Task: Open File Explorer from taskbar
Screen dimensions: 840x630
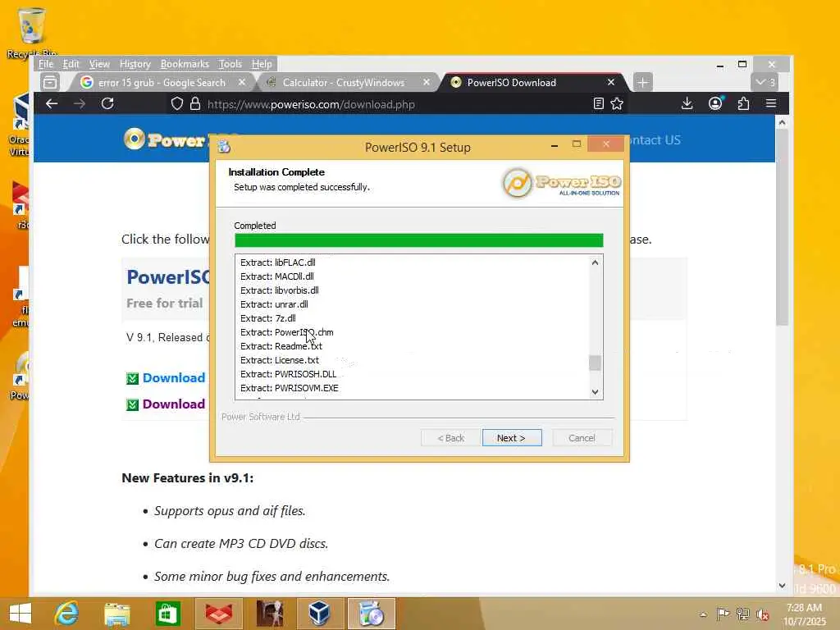Action: point(117,614)
